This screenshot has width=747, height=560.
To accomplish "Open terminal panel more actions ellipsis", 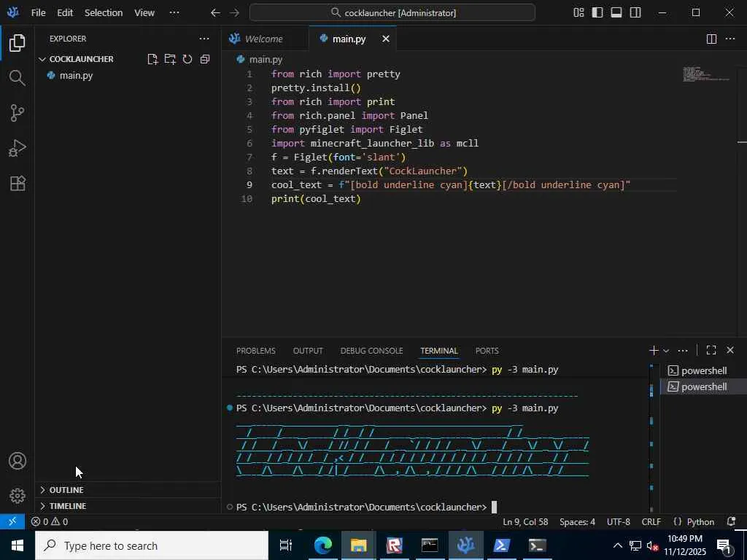I will [x=683, y=351].
